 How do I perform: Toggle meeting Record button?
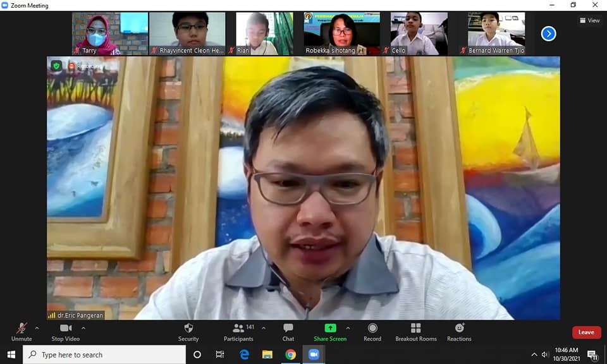point(372,332)
